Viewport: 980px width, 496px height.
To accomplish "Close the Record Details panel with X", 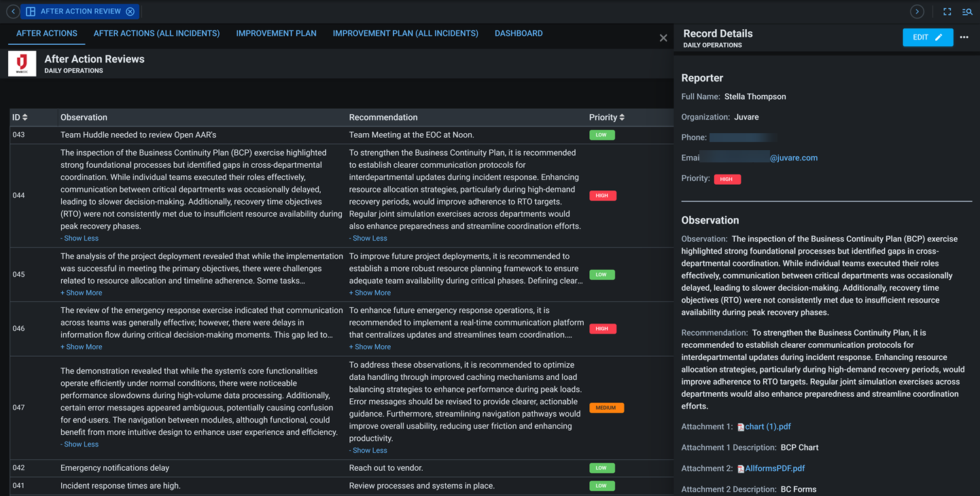I will point(663,38).
